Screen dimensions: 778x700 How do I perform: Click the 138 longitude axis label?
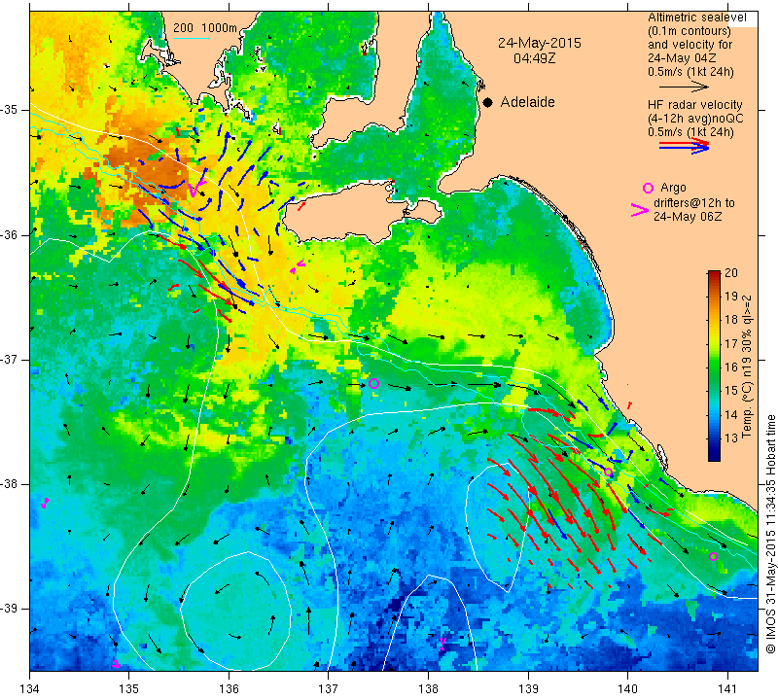[428, 689]
